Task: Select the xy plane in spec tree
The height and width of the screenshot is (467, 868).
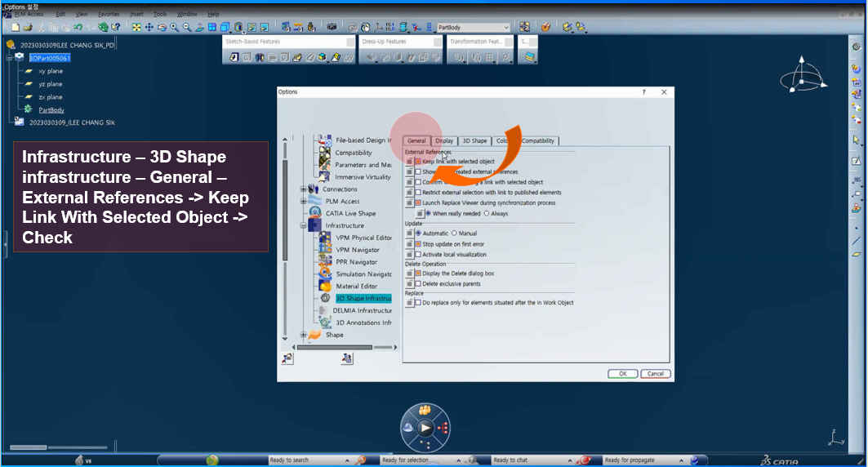Action: point(51,71)
